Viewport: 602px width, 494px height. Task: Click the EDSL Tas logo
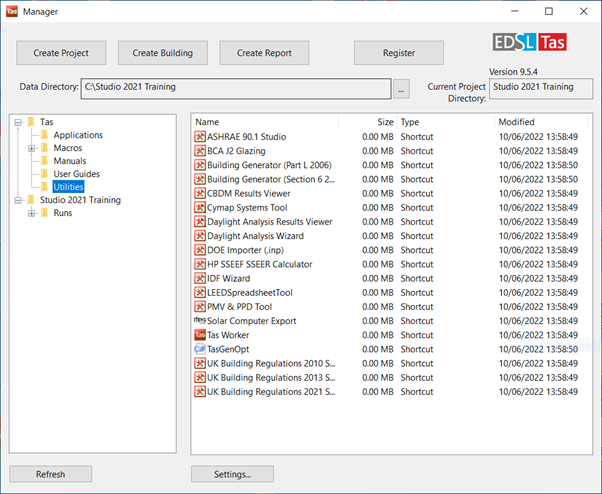click(x=529, y=42)
